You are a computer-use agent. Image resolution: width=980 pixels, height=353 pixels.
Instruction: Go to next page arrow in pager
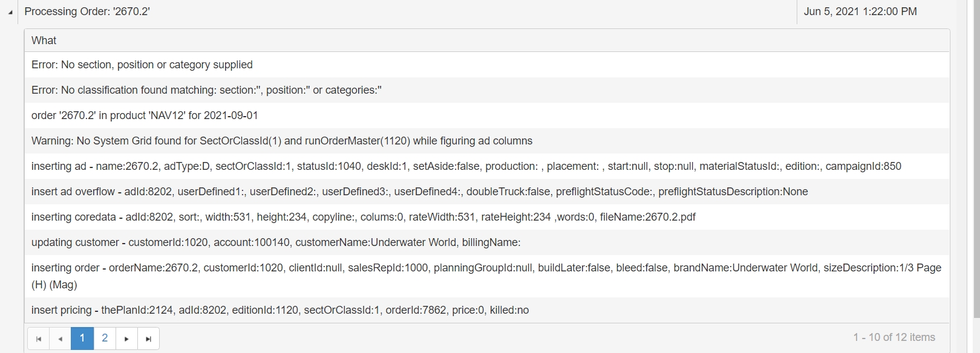[126, 338]
